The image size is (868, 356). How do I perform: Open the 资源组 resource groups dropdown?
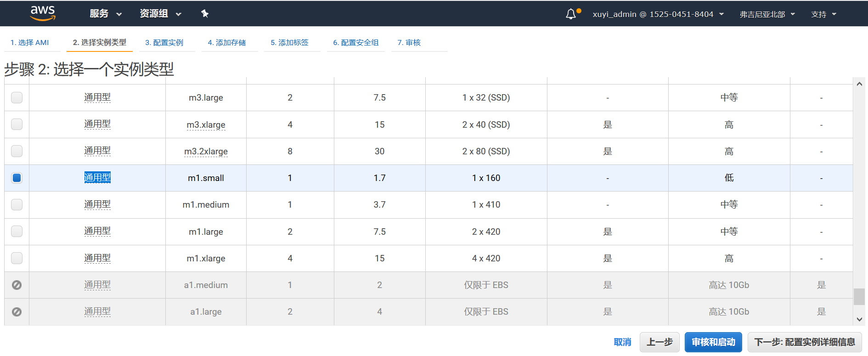pyautogui.click(x=160, y=14)
